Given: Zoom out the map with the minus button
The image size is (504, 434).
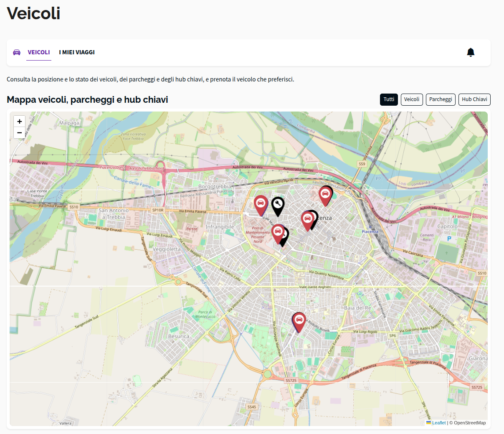Looking at the screenshot, I should [x=19, y=133].
